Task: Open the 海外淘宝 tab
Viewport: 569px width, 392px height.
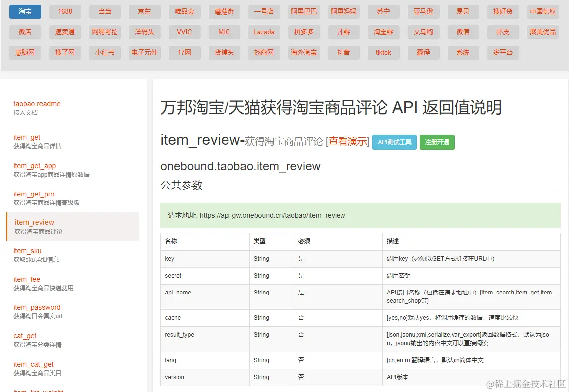Action: (x=304, y=52)
